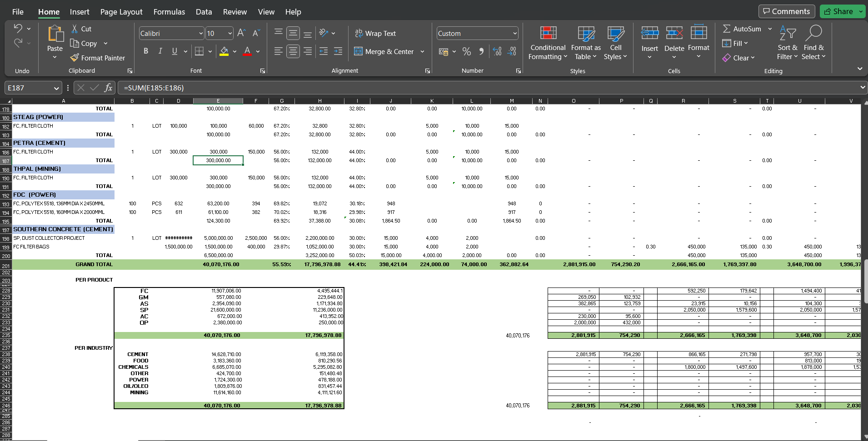Click the vertical scrollbar thumb
868x441 pixels.
(865, 282)
